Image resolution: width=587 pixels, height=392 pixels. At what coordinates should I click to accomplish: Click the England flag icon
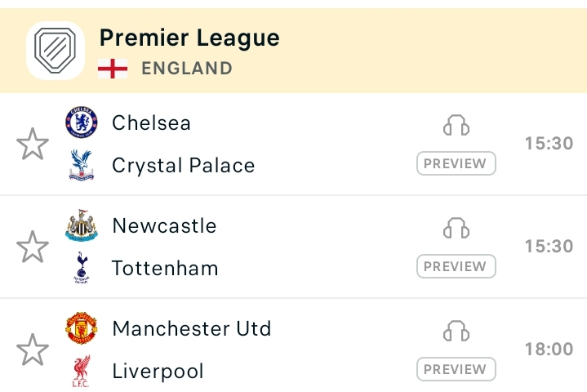(x=113, y=69)
